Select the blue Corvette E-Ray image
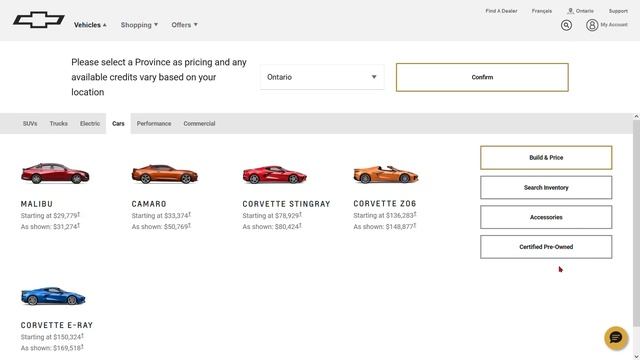 53,296
